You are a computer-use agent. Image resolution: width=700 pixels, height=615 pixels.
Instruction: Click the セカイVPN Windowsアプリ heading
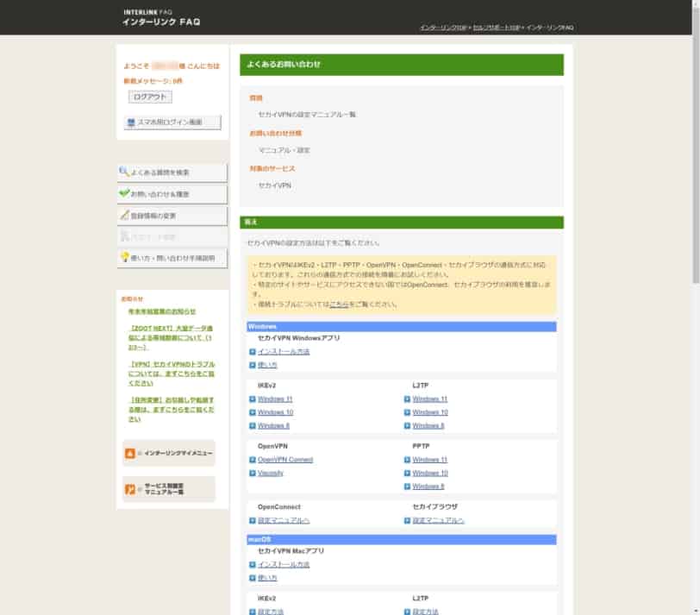pyautogui.click(x=298, y=338)
